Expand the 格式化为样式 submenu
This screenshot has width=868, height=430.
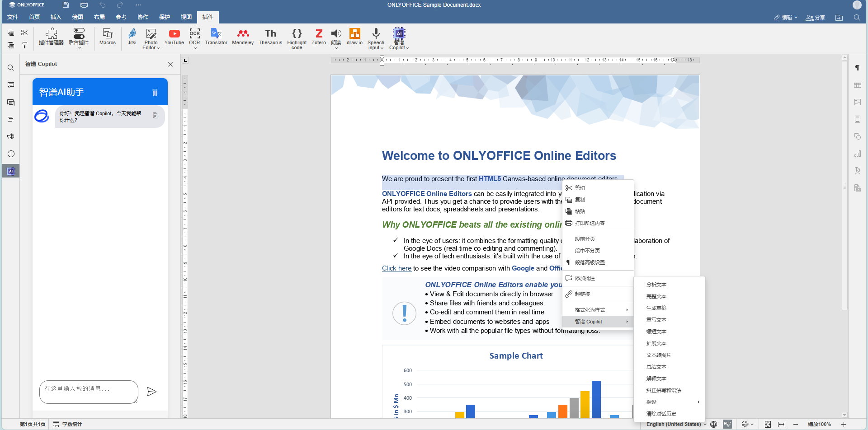tap(598, 310)
